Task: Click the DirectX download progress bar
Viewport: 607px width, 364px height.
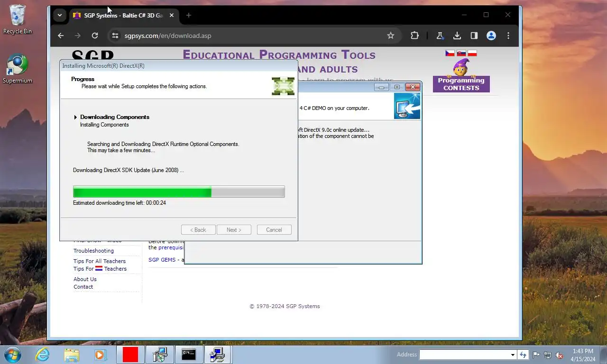Action: [179, 191]
